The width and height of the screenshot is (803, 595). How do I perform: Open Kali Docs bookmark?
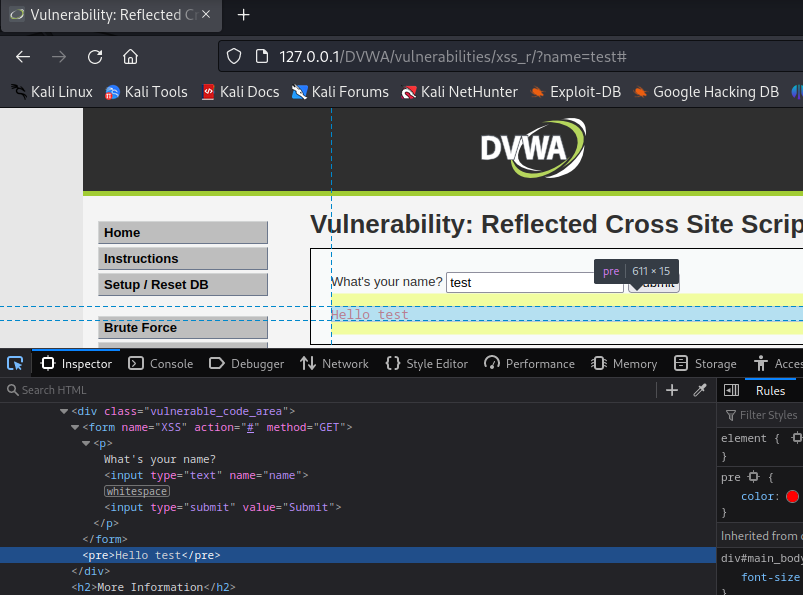[240, 92]
